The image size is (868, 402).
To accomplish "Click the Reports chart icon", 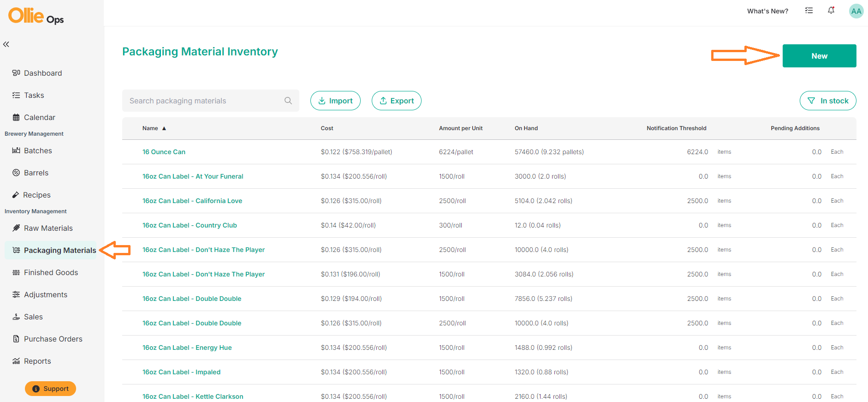I will [x=16, y=361].
